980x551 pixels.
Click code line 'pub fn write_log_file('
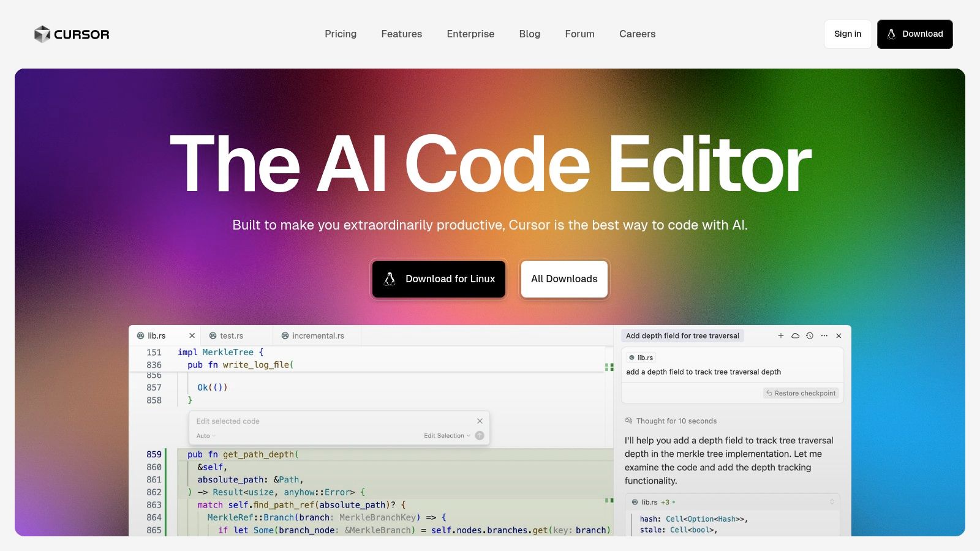click(x=241, y=365)
